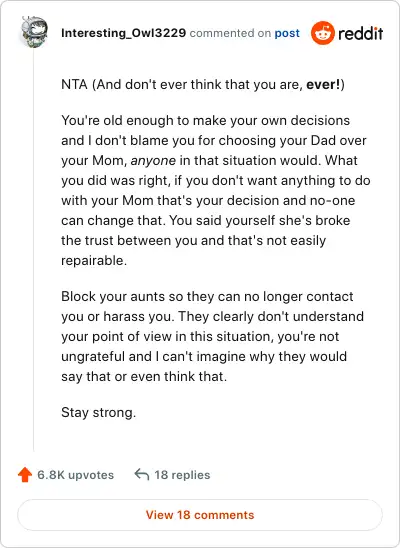Screen dimensions: 400x548
Task: Click the "View 18 comments" button
Action: (x=200, y=515)
